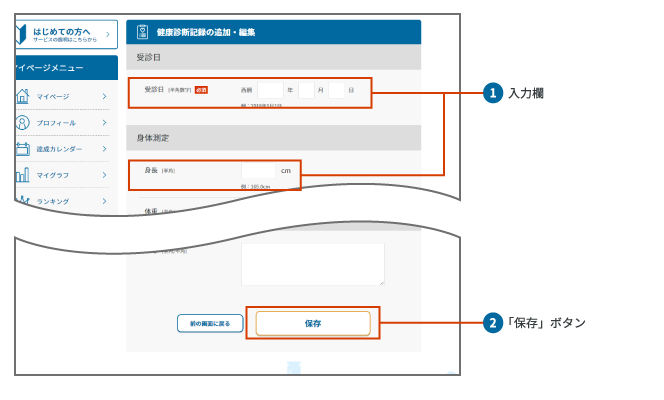Click the 達成カレンダー calendar icon

[22, 149]
